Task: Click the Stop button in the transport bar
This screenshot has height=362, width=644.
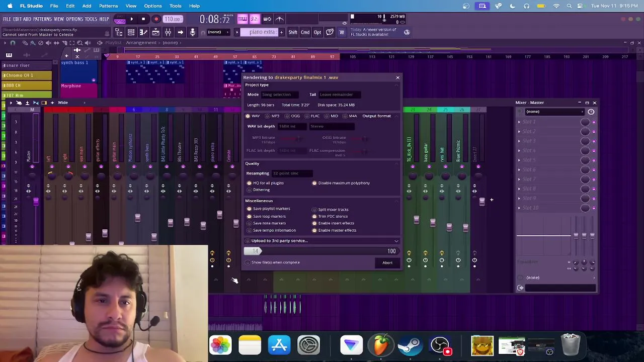Action: click(143, 19)
